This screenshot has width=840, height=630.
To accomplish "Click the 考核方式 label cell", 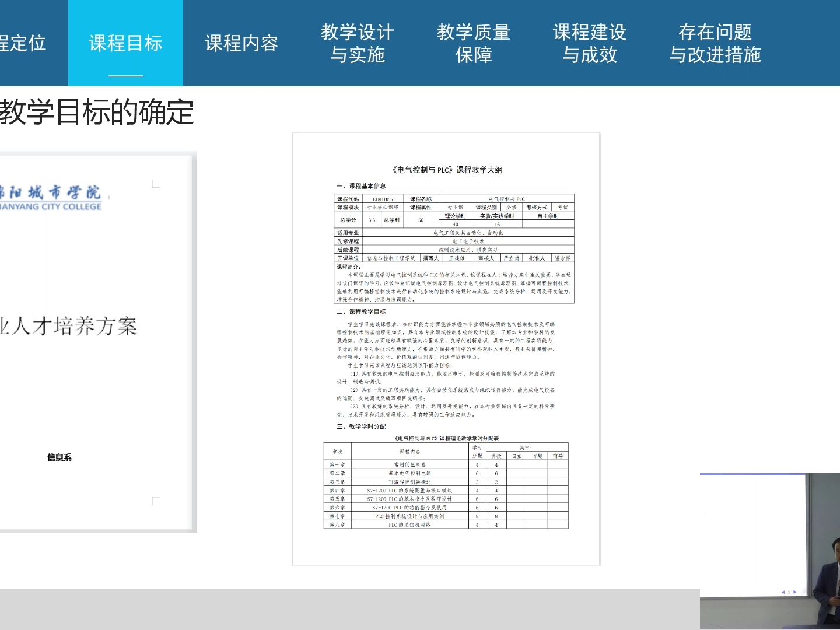I will (x=537, y=207).
